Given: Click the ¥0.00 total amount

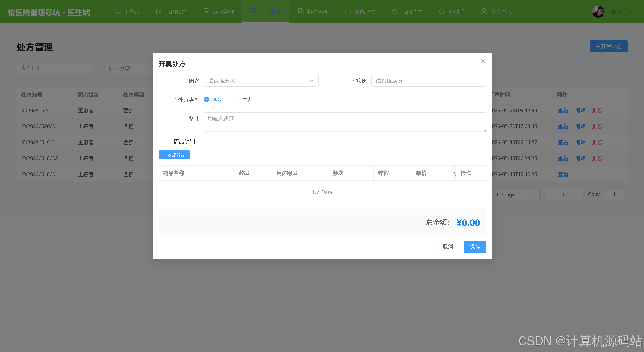Looking at the screenshot, I should click(x=468, y=223).
